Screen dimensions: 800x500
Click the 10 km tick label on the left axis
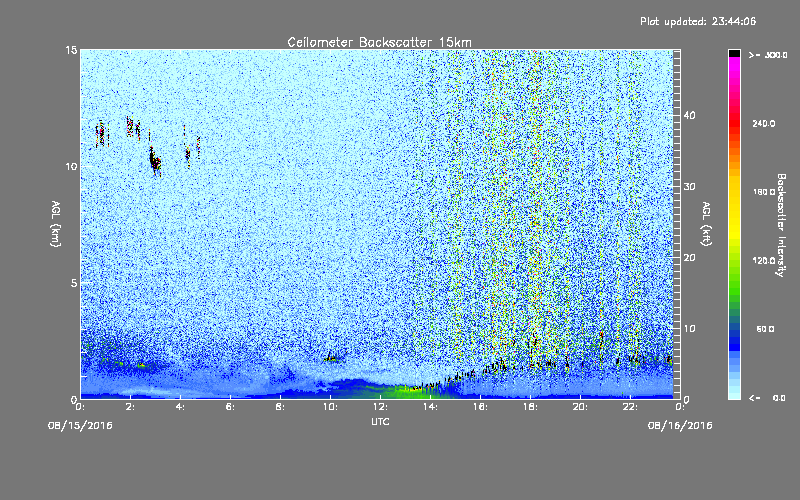click(71, 167)
